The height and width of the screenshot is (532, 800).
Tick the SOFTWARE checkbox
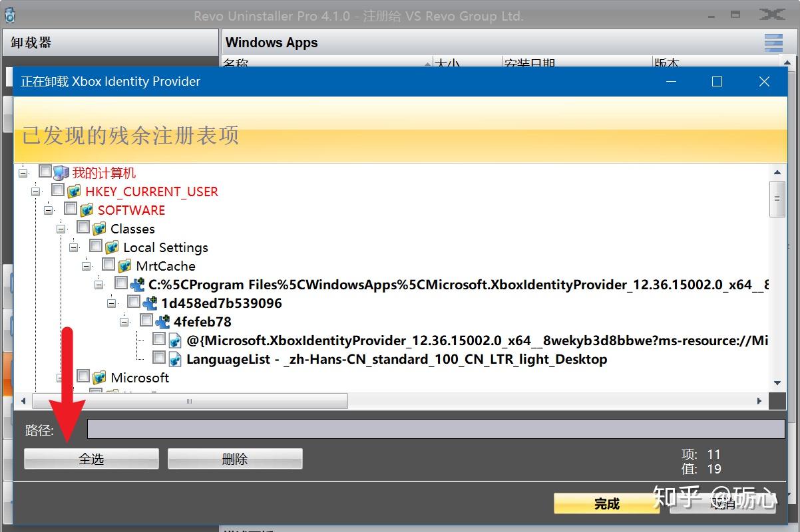tap(71, 209)
